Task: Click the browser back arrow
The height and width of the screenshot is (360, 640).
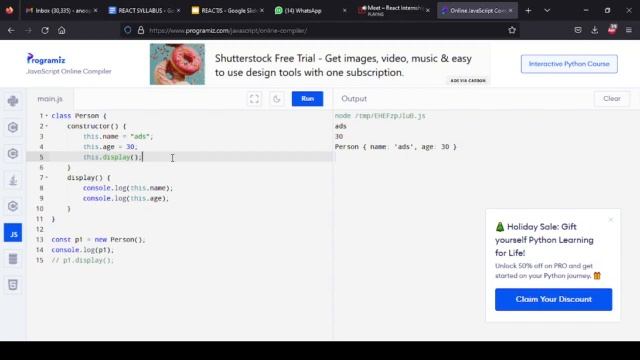Action: 11,30
